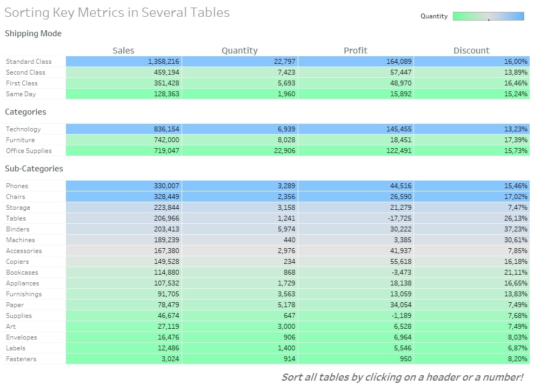Click the Standard Class sales value 1,358,216
This screenshot has height=392, width=534.
[x=163, y=62]
